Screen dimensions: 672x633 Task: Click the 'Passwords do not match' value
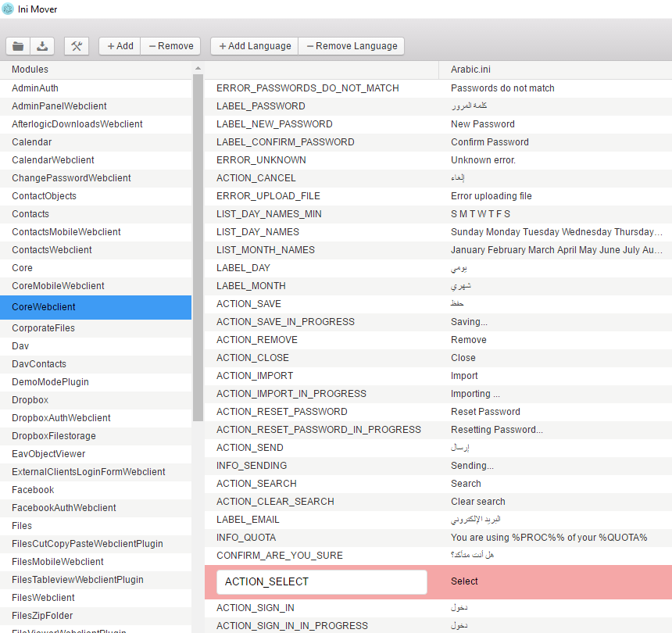point(502,88)
